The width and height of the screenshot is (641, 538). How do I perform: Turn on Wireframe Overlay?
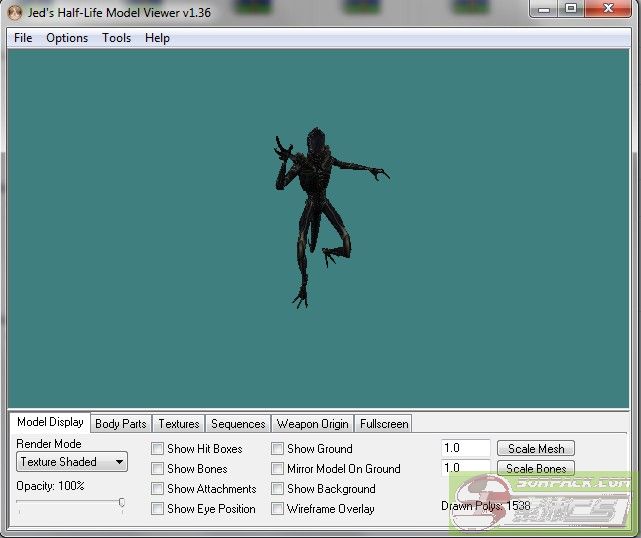point(278,509)
